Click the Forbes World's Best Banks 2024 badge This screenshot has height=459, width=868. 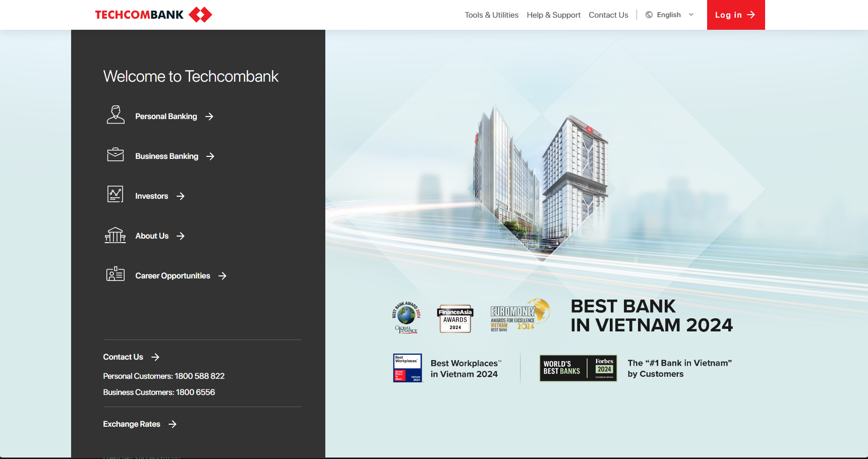(x=578, y=368)
